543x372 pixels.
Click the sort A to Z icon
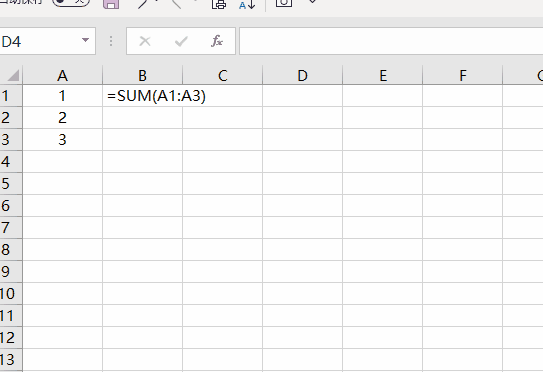247,4
